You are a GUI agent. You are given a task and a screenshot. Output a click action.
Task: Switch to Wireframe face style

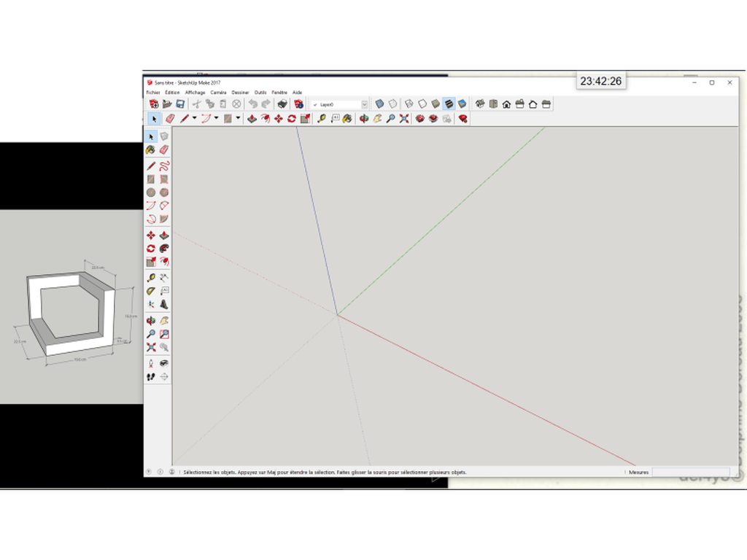click(x=409, y=104)
